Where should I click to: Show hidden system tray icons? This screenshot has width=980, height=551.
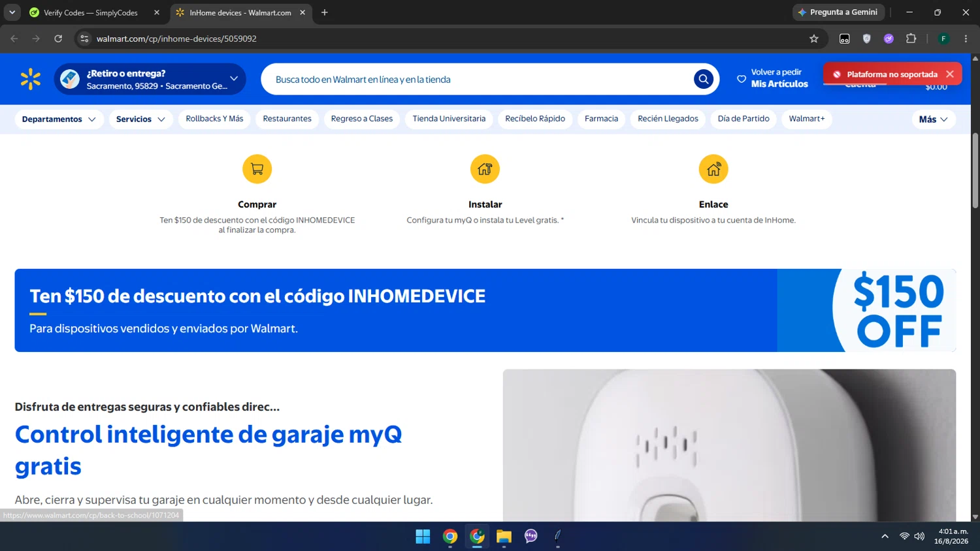click(885, 536)
